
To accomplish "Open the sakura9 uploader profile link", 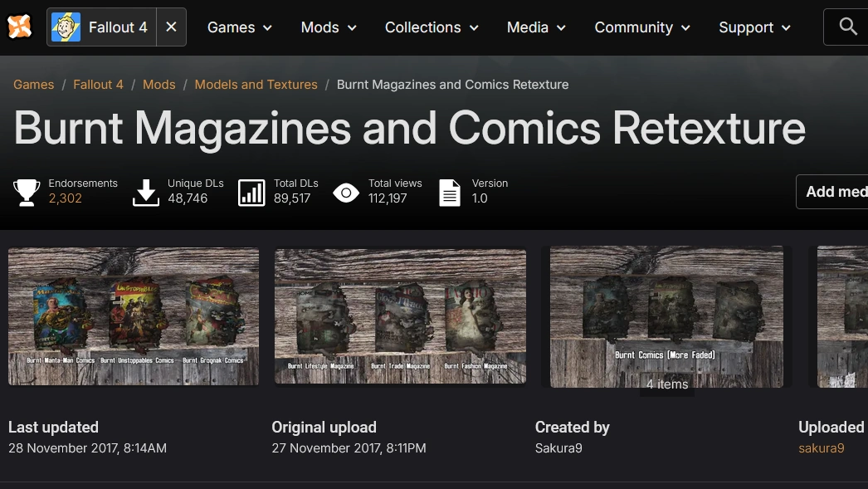I will tap(821, 448).
